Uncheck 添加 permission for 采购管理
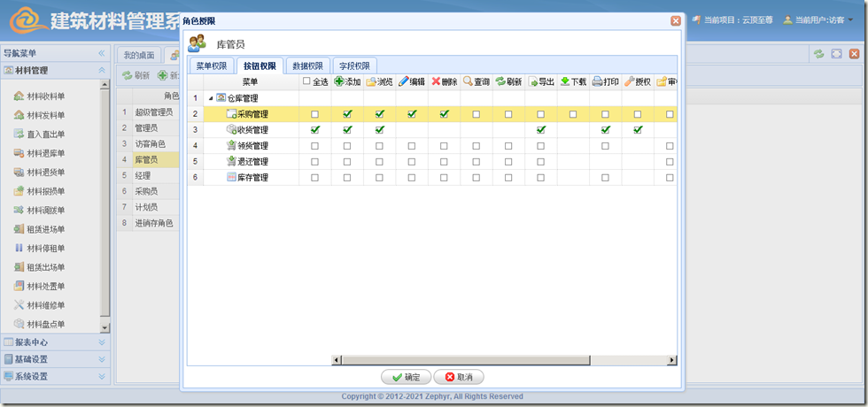Viewport: 868px width, 407px height. tap(347, 114)
